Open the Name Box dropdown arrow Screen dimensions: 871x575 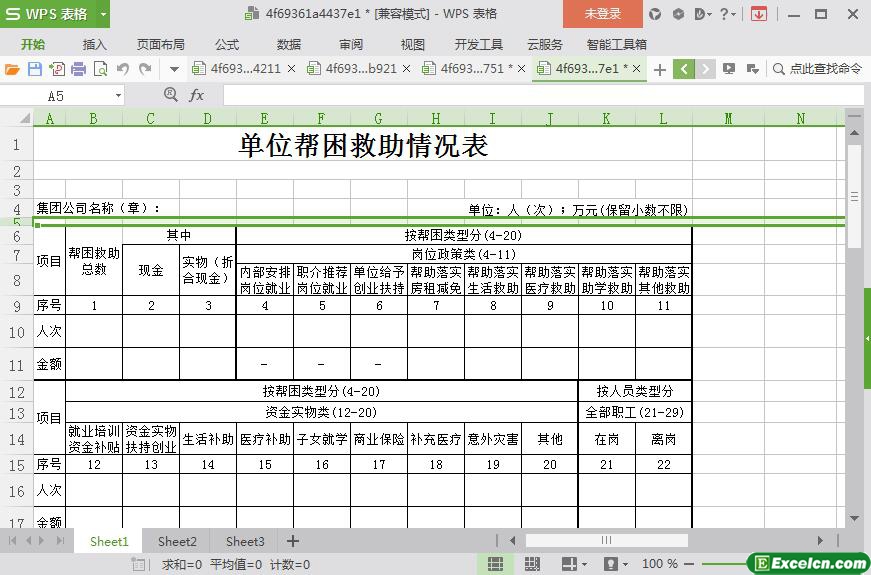[x=118, y=95]
